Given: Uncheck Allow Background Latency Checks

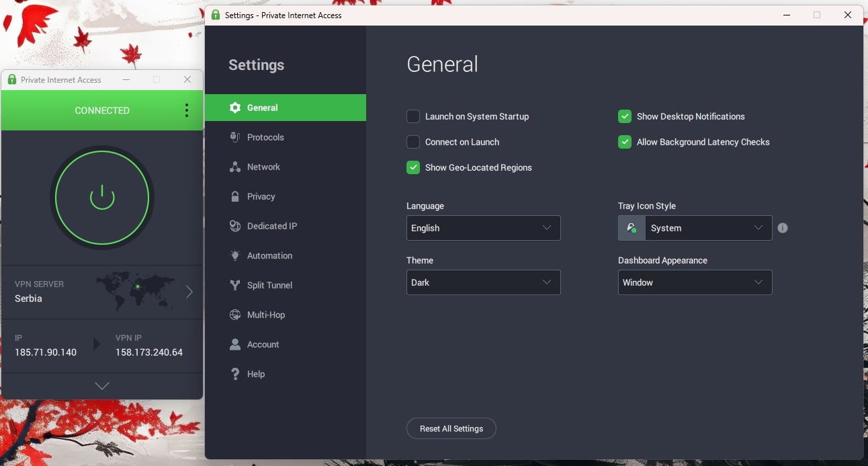Looking at the screenshot, I should pos(625,142).
